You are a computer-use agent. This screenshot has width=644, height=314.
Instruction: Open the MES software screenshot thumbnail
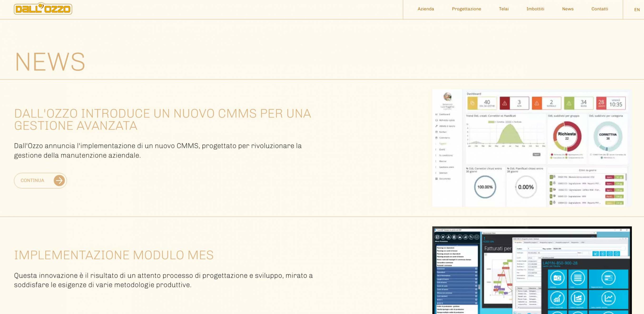pyautogui.click(x=532, y=270)
